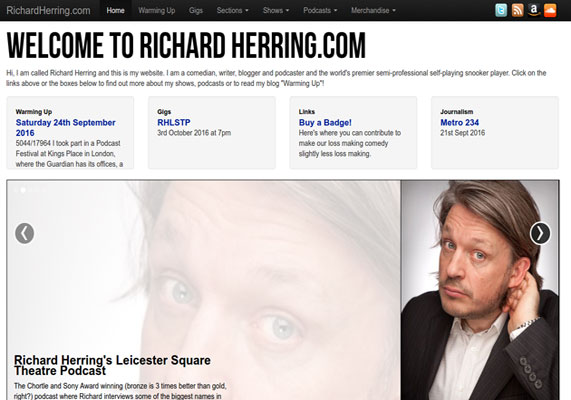
Task: Follow the Buy a Badge! link
Action: click(x=325, y=122)
